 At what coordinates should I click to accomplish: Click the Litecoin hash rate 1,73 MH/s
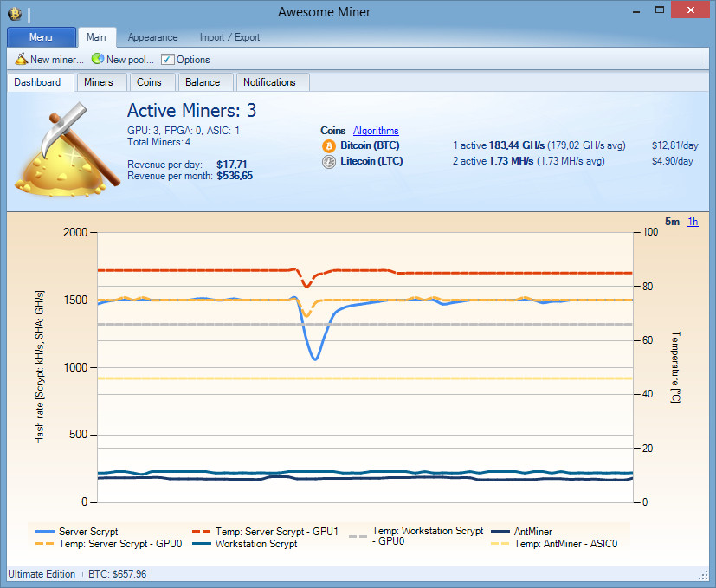coord(512,161)
